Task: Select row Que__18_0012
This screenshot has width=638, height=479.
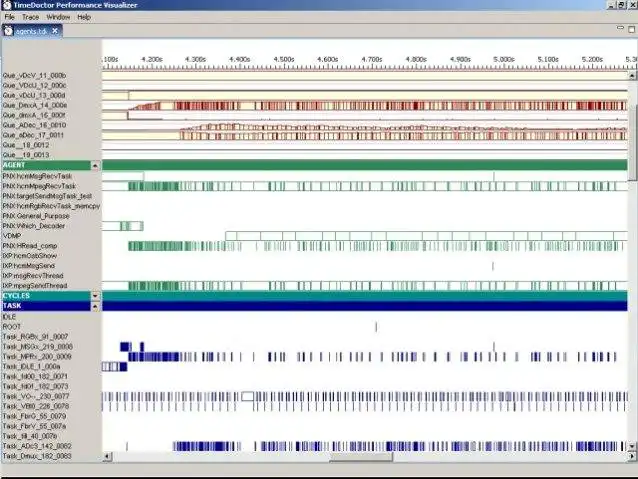Action: (x=26, y=145)
